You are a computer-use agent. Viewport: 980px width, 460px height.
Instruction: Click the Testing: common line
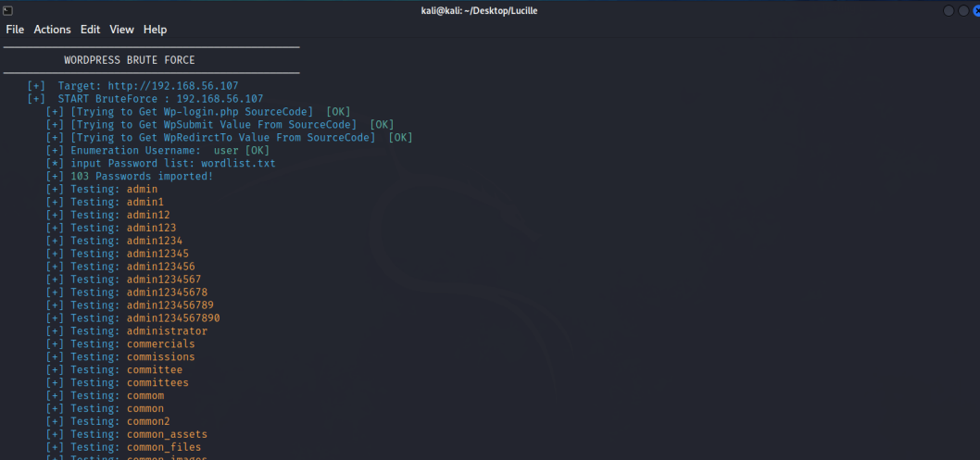pos(105,408)
